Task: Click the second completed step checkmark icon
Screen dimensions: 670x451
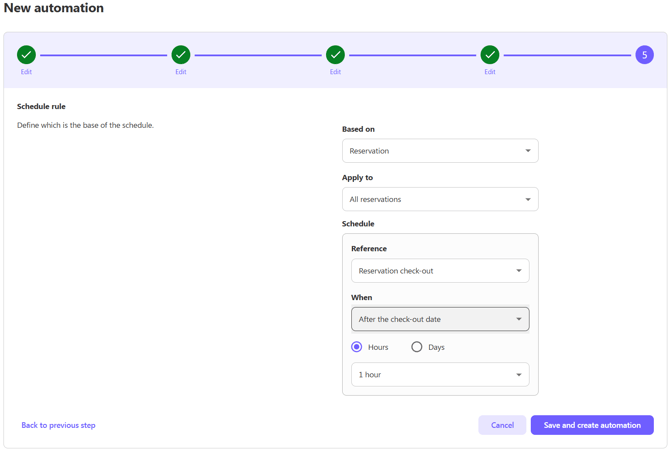Action: tap(181, 55)
